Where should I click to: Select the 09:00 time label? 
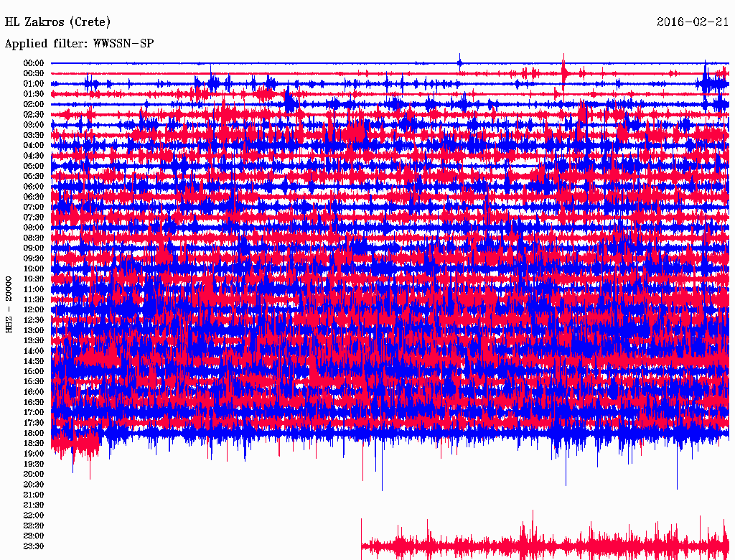coord(34,248)
